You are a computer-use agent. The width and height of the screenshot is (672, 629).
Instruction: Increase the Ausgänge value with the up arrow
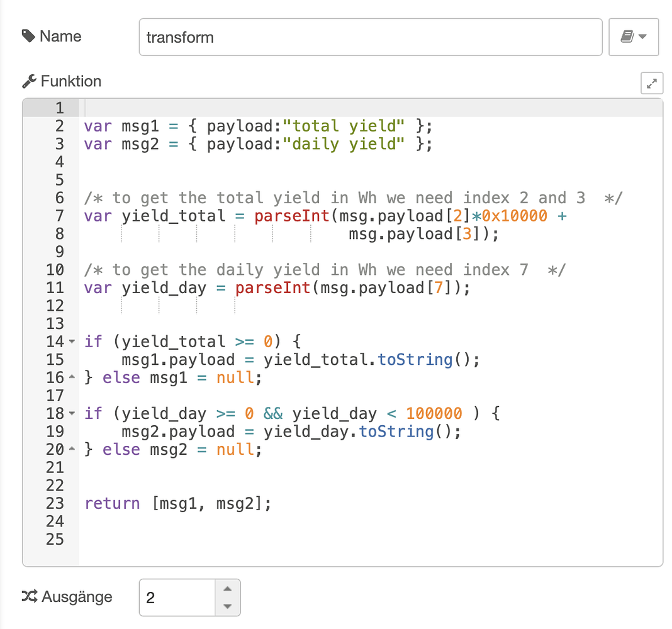click(228, 589)
